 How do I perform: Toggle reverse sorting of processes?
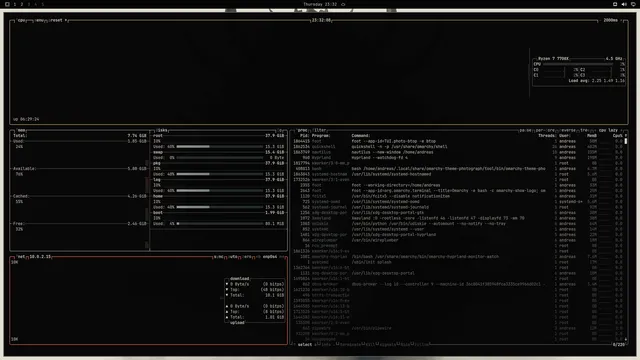567,130
